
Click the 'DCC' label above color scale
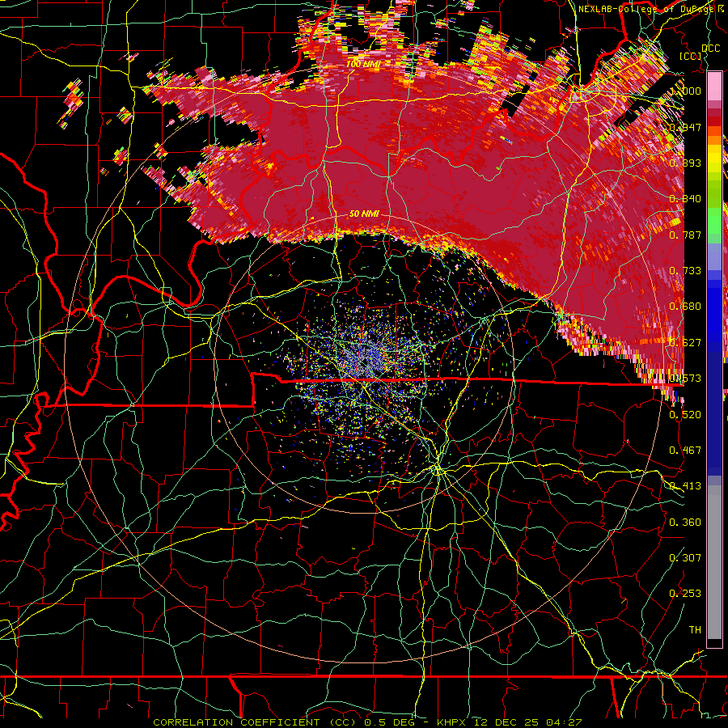pos(711,49)
